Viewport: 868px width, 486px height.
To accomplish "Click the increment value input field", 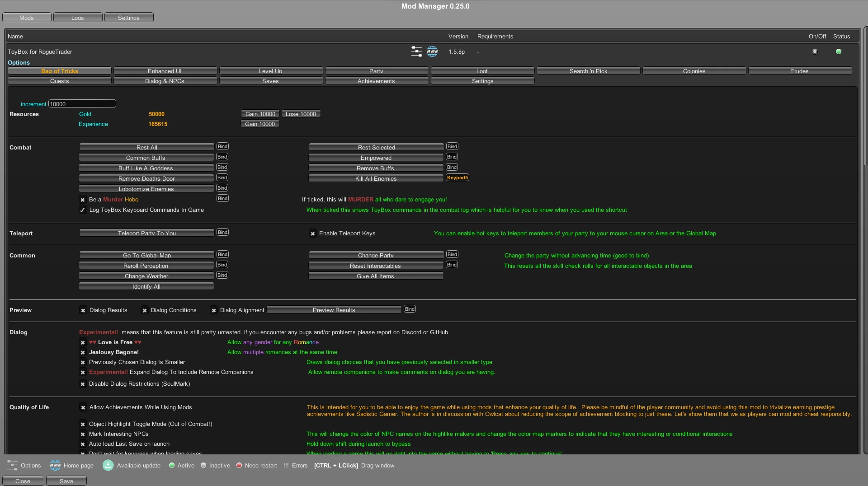I will (x=82, y=104).
